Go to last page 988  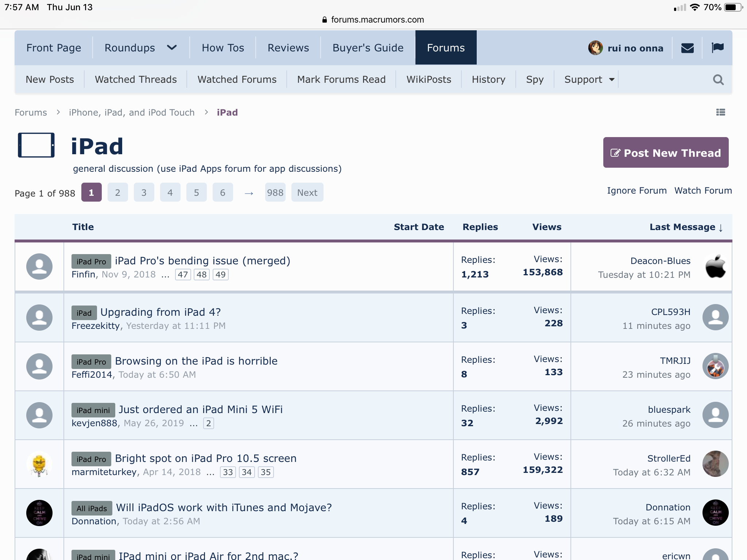[275, 192]
